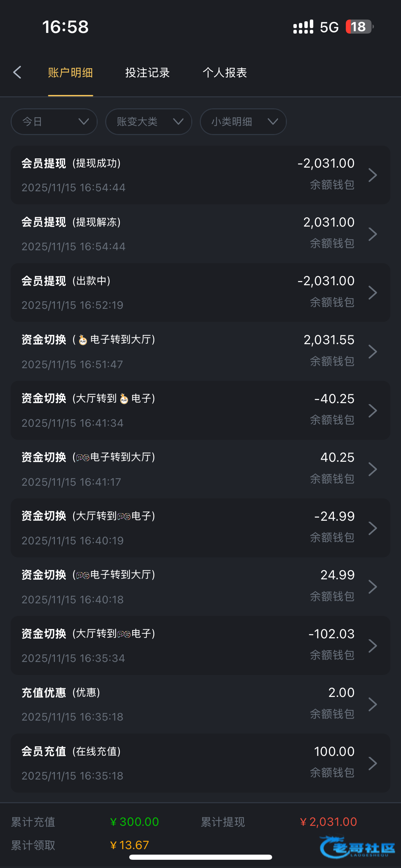Screen dimensions: 401x868
Task: Tap chevron on the 提现解冻 entry
Action: tap(373, 234)
